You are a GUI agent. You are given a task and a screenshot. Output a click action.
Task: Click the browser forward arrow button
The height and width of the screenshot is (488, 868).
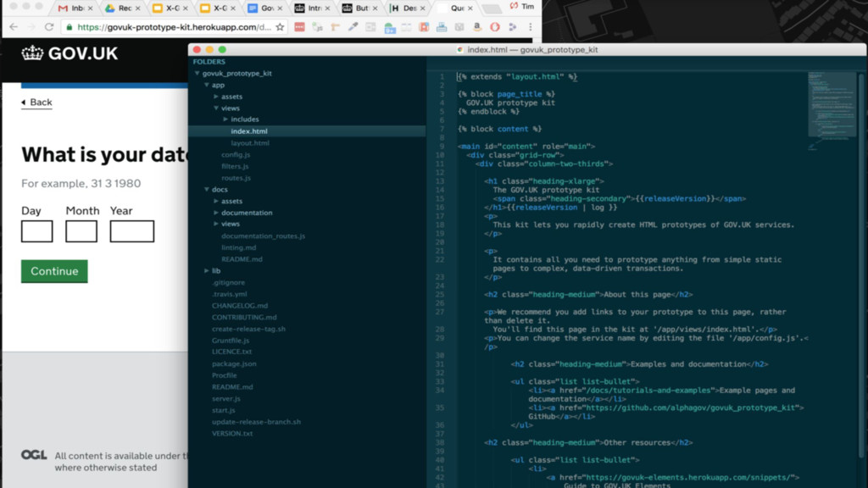pyautogui.click(x=31, y=26)
